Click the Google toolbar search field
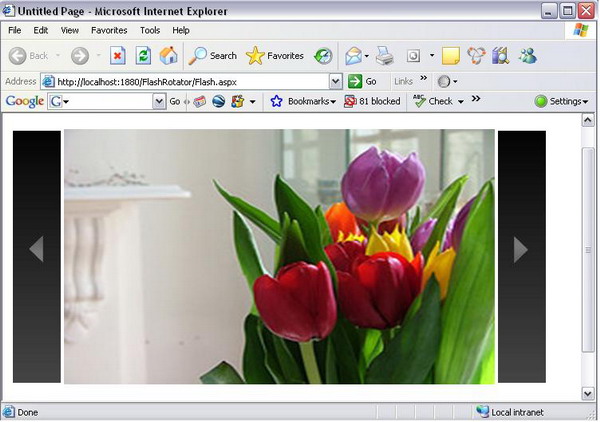The image size is (600, 422). [108, 101]
